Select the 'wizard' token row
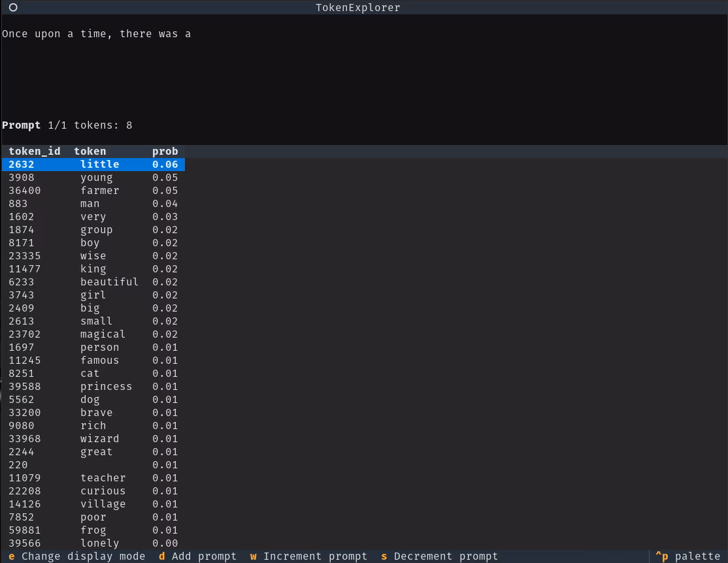This screenshot has height=563, width=728. 93,439
